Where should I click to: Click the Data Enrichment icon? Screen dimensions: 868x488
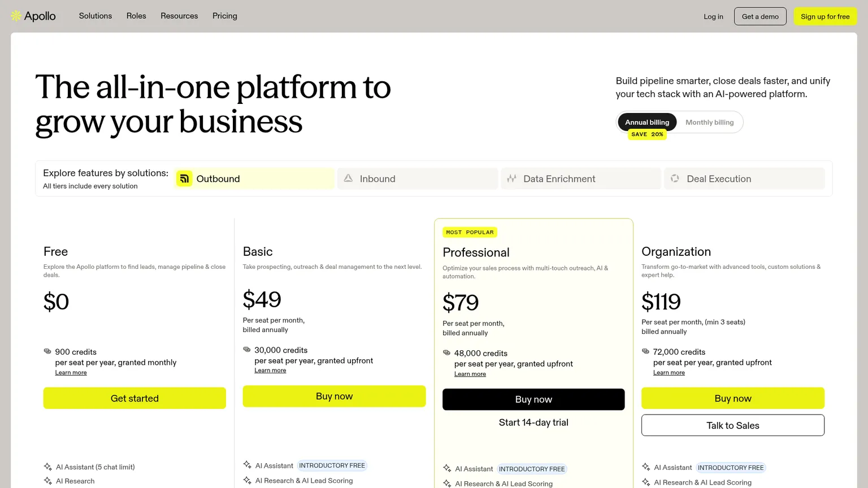click(511, 178)
